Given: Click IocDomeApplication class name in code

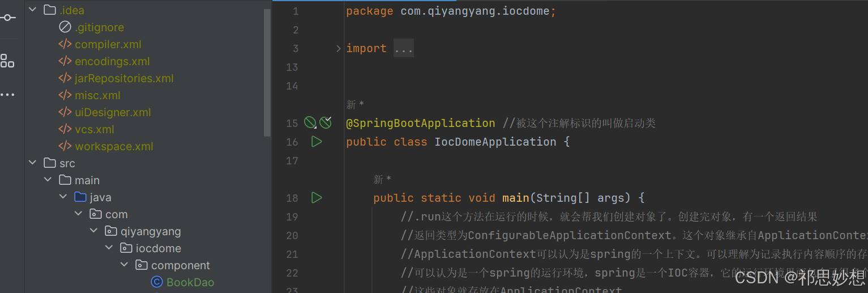Looking at the screenshot, I should (x=495, y=142).
